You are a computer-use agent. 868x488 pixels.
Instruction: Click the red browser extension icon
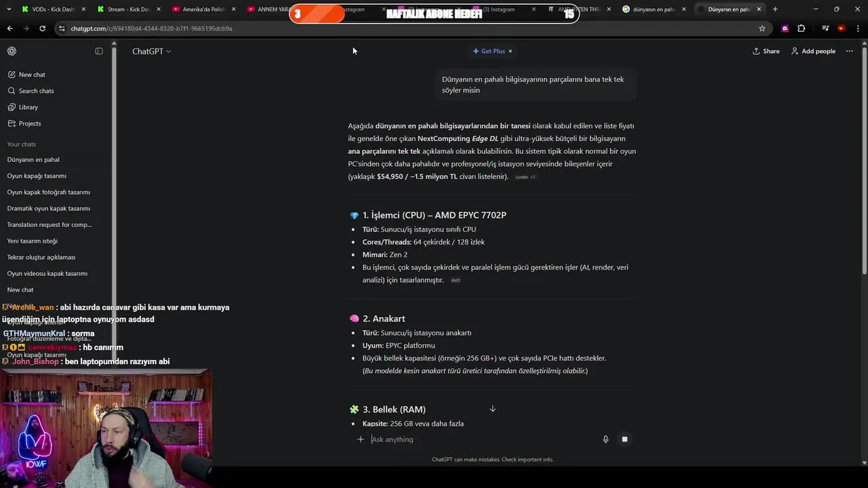point(841,28)
